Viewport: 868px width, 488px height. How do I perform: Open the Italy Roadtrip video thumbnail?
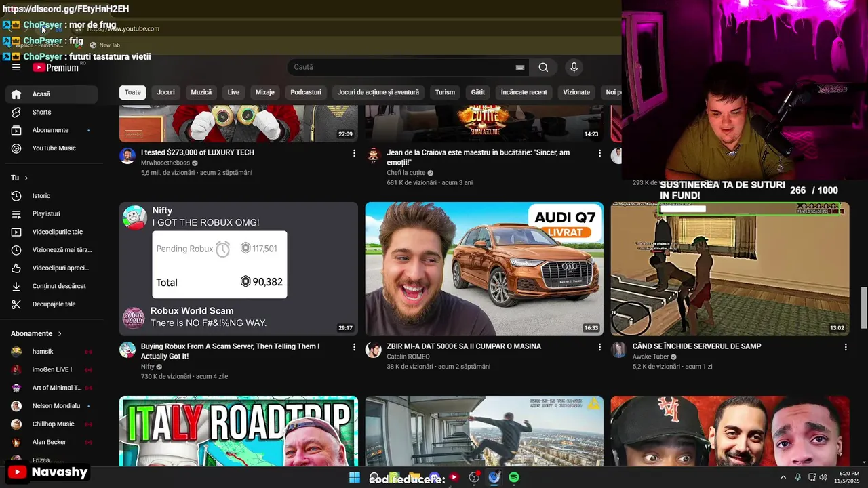pos(239,431)
